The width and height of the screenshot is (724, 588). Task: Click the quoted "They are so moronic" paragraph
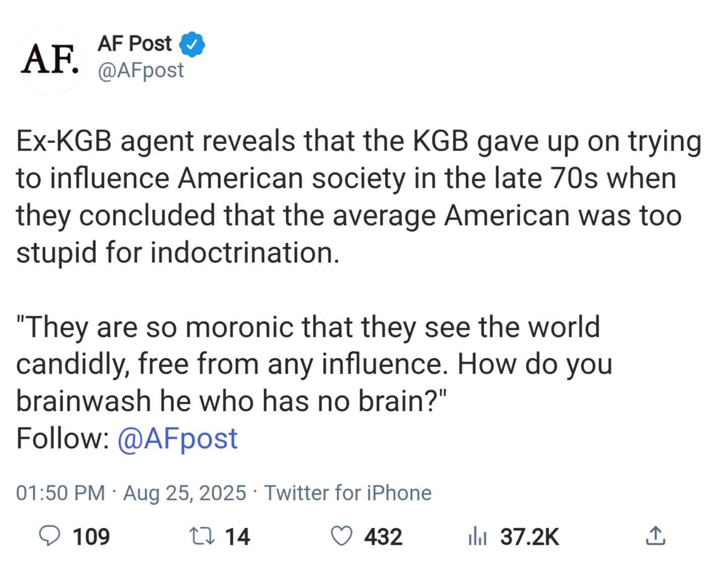click(x=312, y=363)
